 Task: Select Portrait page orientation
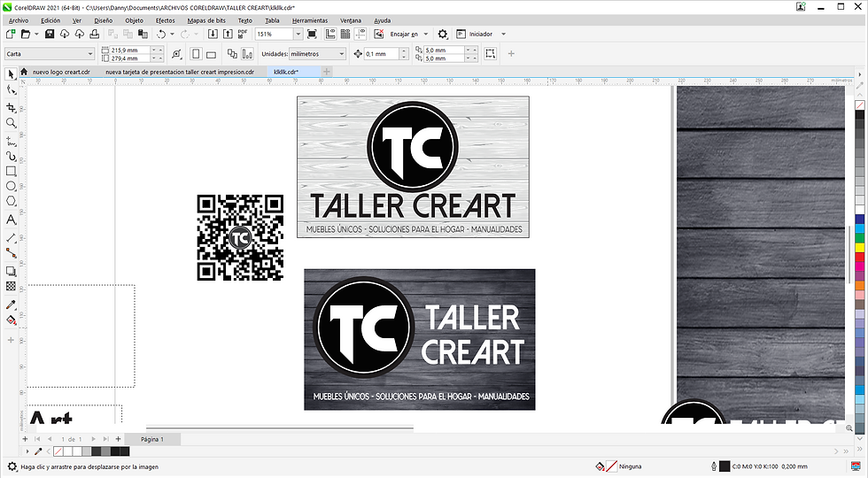point(196,54)
